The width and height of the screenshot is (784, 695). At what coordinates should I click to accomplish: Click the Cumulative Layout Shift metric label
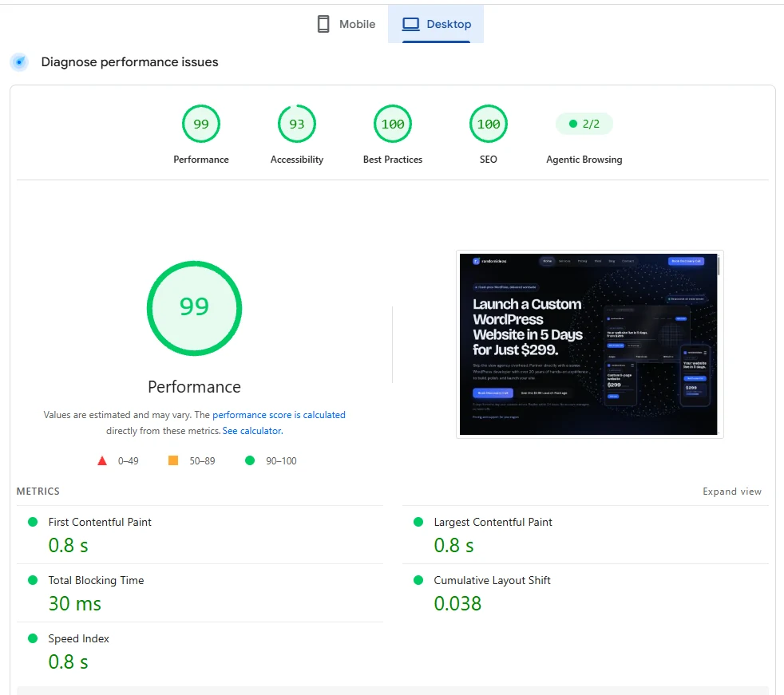492,581
